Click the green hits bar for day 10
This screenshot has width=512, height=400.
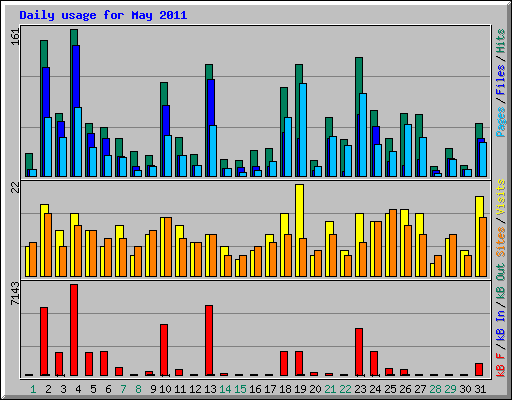164,94
